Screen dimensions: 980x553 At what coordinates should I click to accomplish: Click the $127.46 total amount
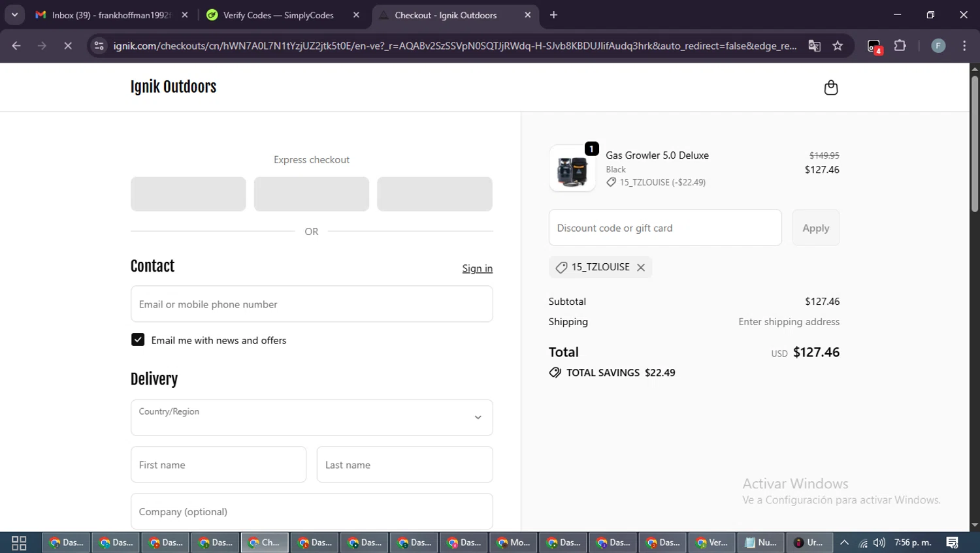816,353
